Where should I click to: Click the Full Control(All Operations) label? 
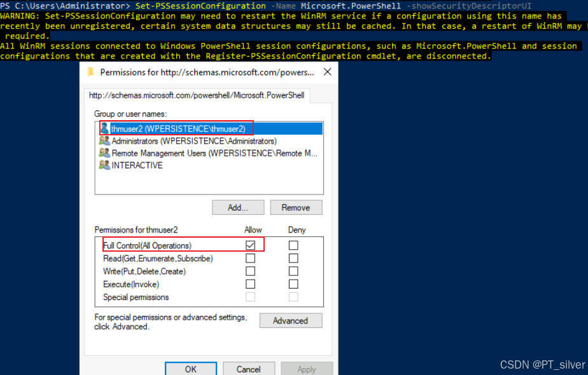pos(147,246)
